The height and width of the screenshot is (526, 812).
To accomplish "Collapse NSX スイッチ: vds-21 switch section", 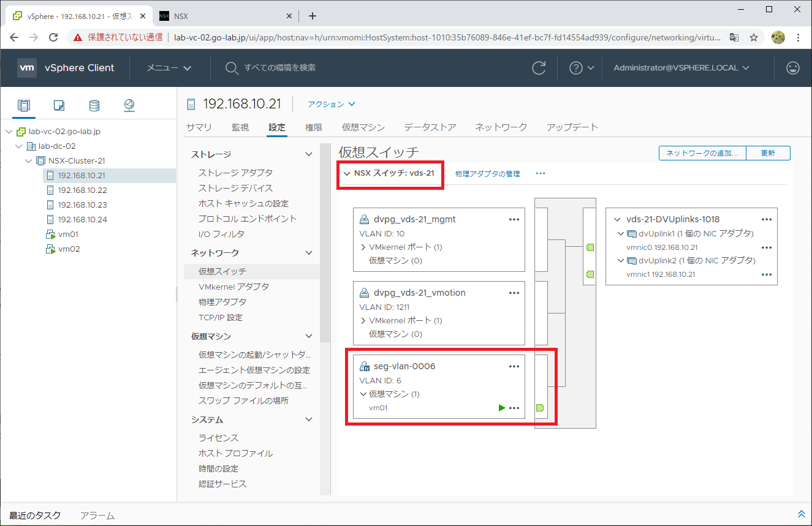I will (x=347, y=173).
